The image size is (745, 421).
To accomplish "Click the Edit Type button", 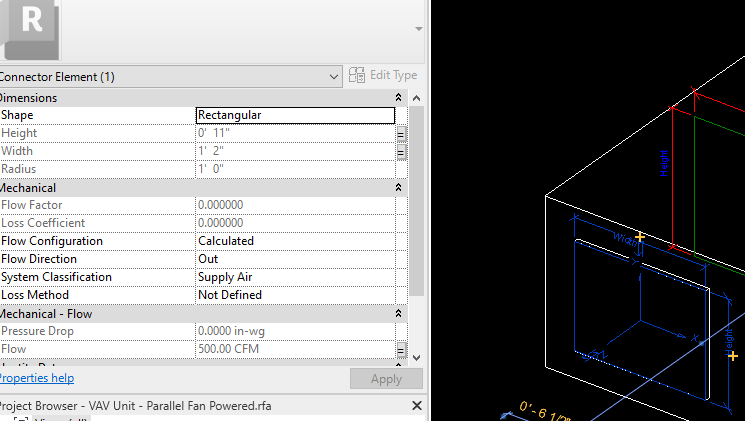I will [x=383, y=75].
